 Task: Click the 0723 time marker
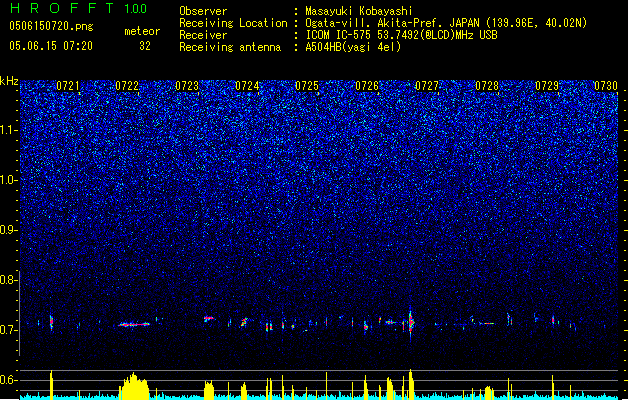187,86
